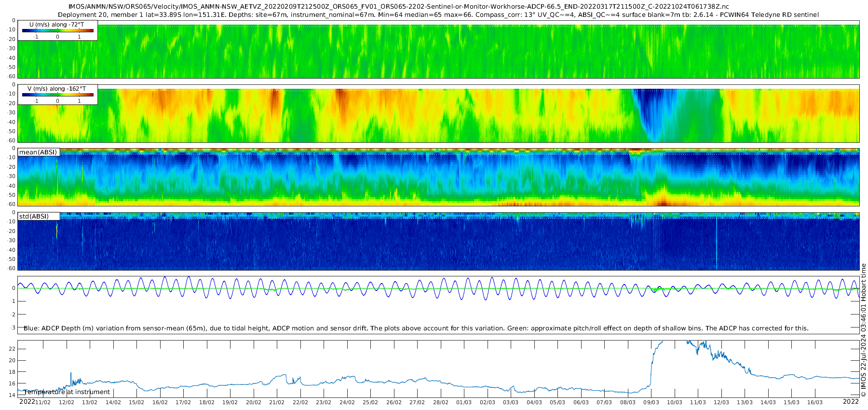Click the 14/02 date axis label
Viewport: 868px width, 410px height.
(x=113, y=402)
